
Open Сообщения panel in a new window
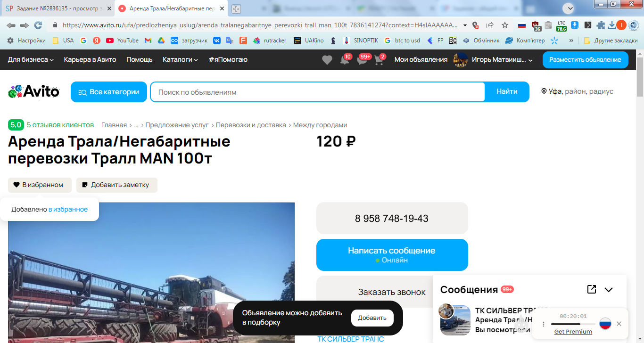(592, 289)
